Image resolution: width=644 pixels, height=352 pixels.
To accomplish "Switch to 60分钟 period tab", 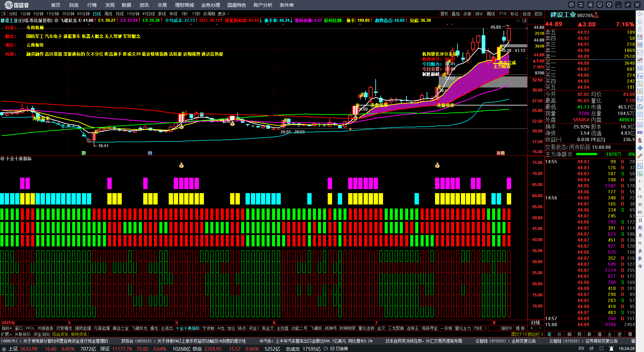I will 84,14.
